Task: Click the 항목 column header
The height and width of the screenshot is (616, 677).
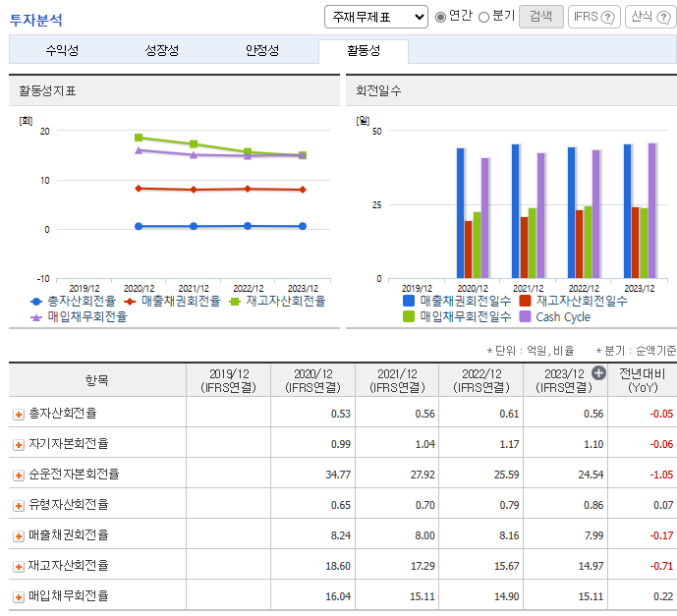Action: pos(97,380)
